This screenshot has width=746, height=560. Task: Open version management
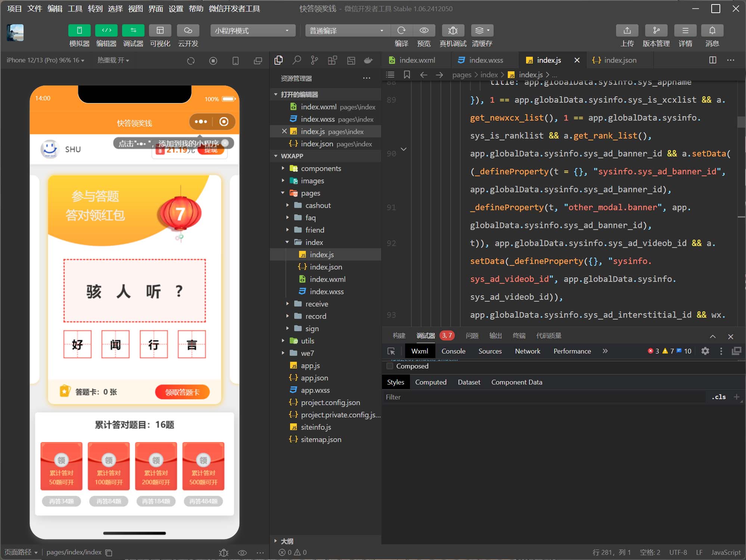pyautogui.click(x=656, y=30)
